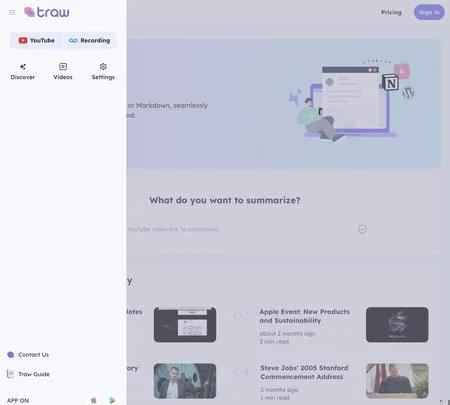Open the Videos section

63,72
